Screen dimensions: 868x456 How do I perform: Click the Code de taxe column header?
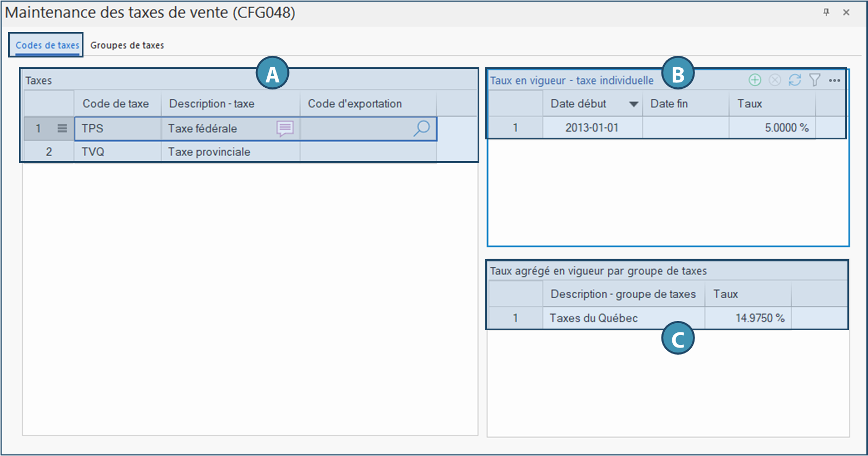click(x=116, y=104)
